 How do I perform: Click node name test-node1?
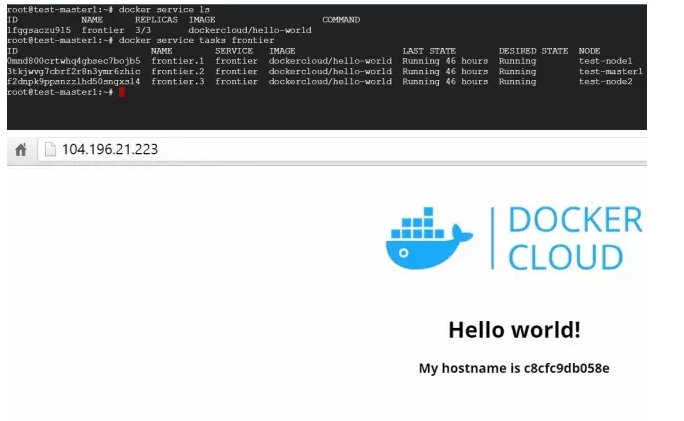(x=605, y=61)
